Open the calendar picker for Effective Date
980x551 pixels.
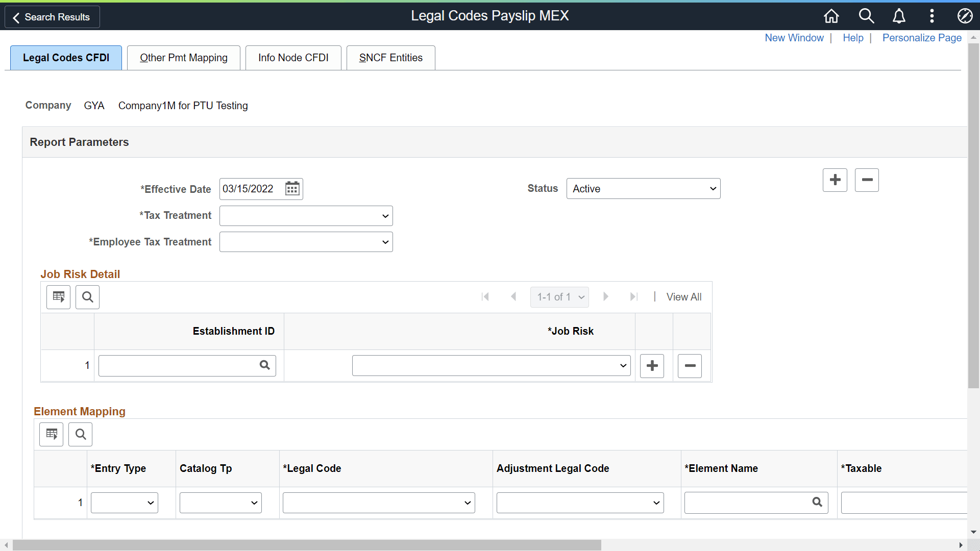291,188
